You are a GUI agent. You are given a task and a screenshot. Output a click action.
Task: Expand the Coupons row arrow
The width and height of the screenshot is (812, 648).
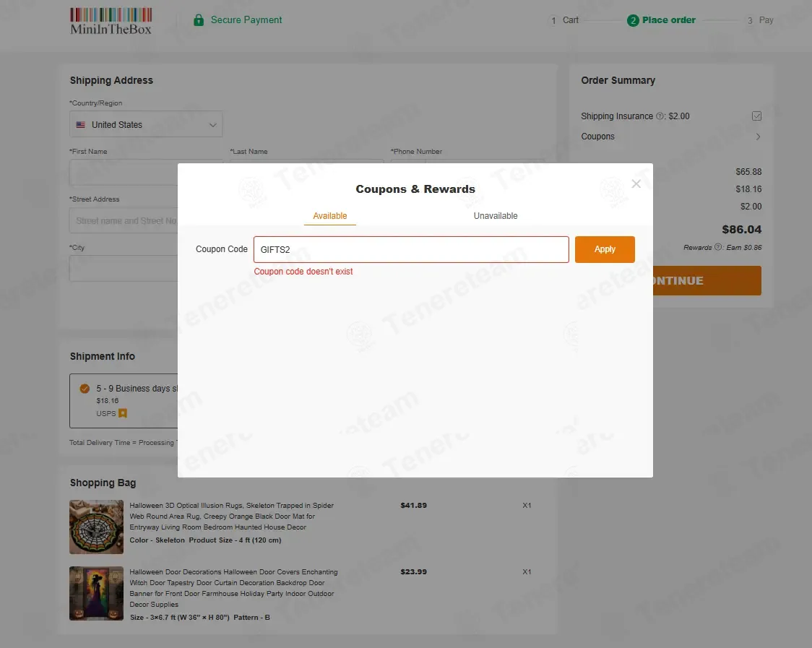click(758, 137)
